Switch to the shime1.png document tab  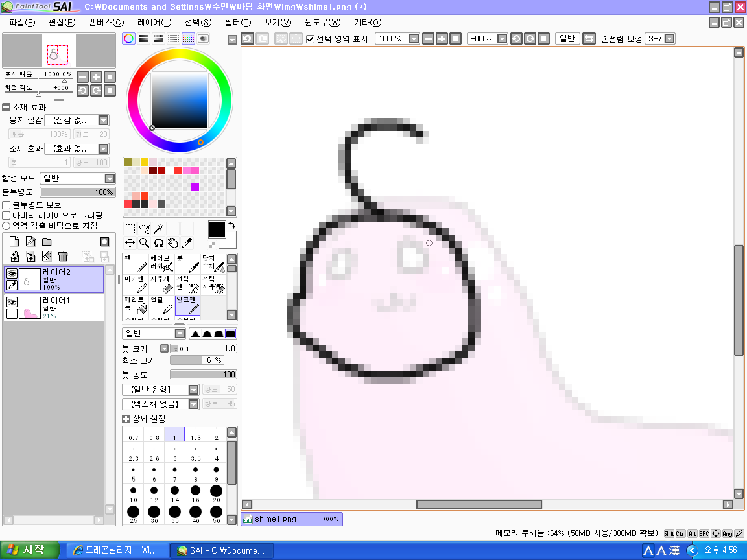click(x=292, y=519)
